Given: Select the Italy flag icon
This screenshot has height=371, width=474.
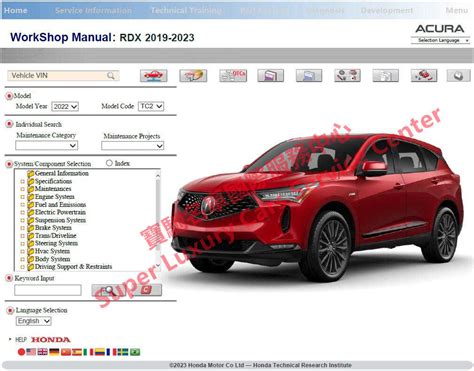Looking at the screenshot, I should 88,352.
